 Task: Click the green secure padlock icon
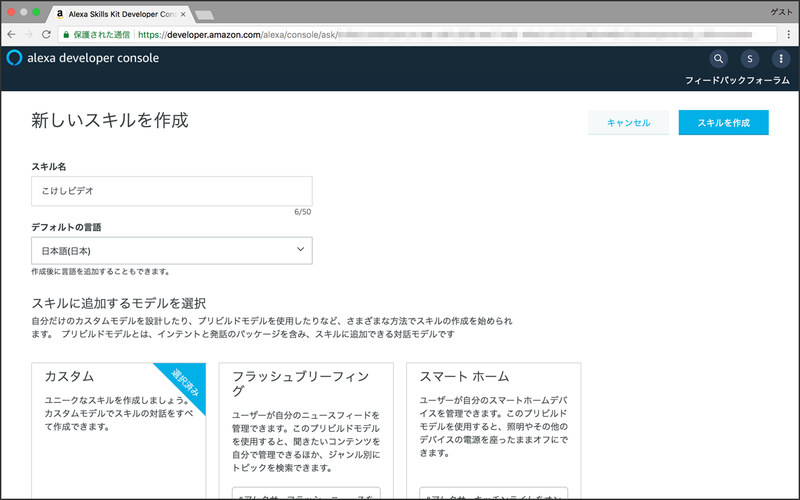[x=66, y=35]
